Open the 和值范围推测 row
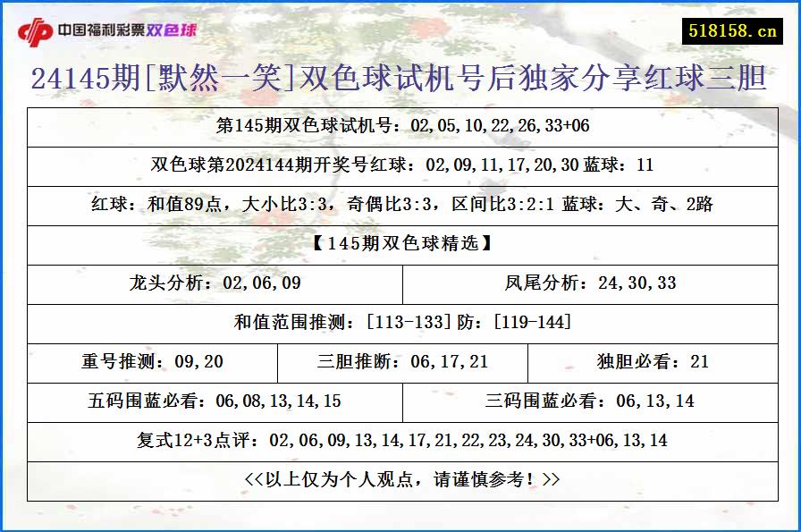The image size is (801, 532). 400,324
